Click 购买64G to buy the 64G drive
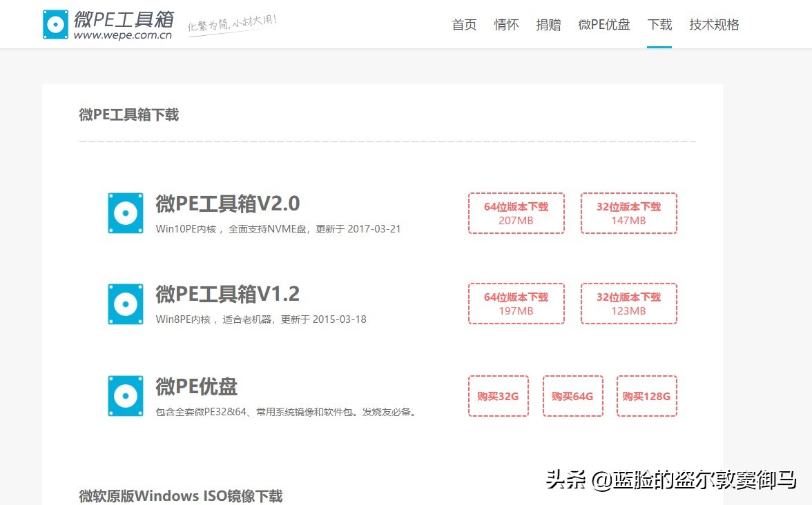This screenshot has height=505, width=812. coord(572,395)
